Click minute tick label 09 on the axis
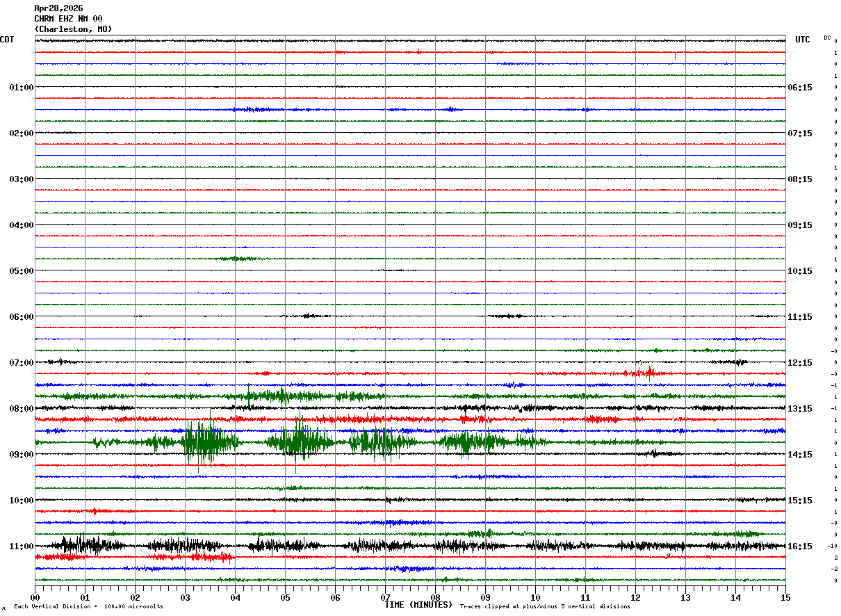The width and height of the screenshot is (841, 616). (x=485, y=597)
